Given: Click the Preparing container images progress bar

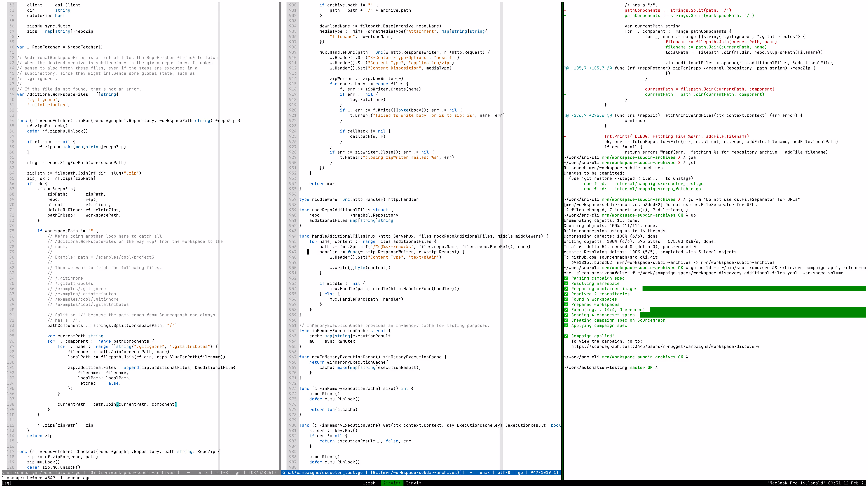Looking at the screenshot, I should tap(754, 289).
